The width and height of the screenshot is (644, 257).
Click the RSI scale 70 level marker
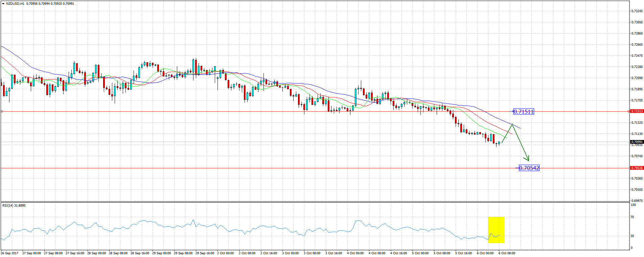click(x=632, y=217)
